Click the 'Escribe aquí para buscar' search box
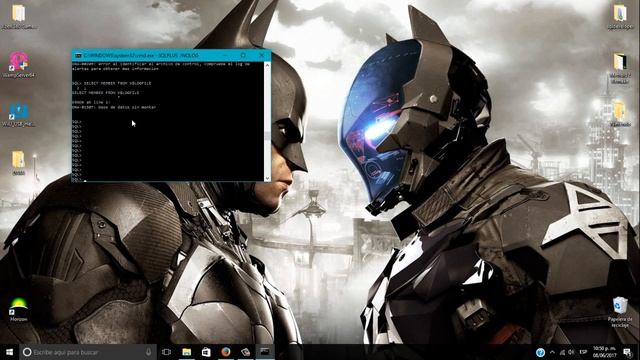 pyautogui.click(x=88, y=352)
